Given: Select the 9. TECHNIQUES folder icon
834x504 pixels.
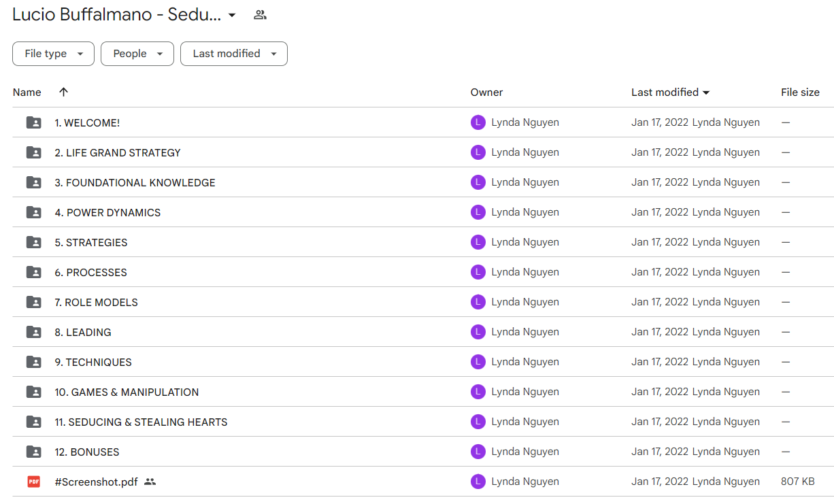Looking at the screenshot, I should coord(33,362).
